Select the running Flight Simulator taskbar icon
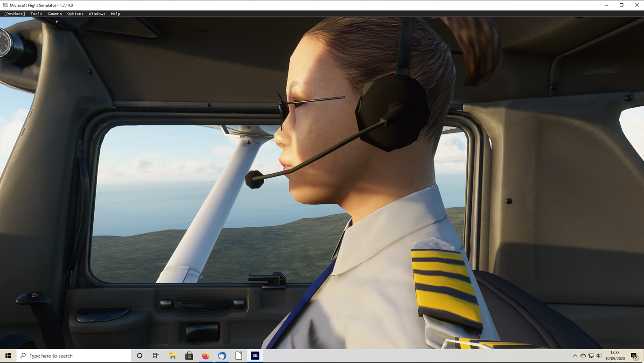 pos(255,356)
